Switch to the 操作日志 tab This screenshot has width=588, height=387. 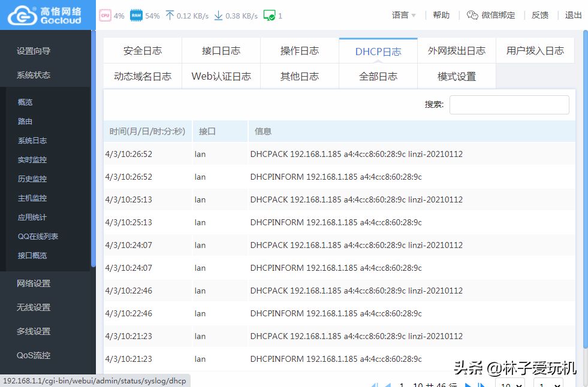point(300,50)
